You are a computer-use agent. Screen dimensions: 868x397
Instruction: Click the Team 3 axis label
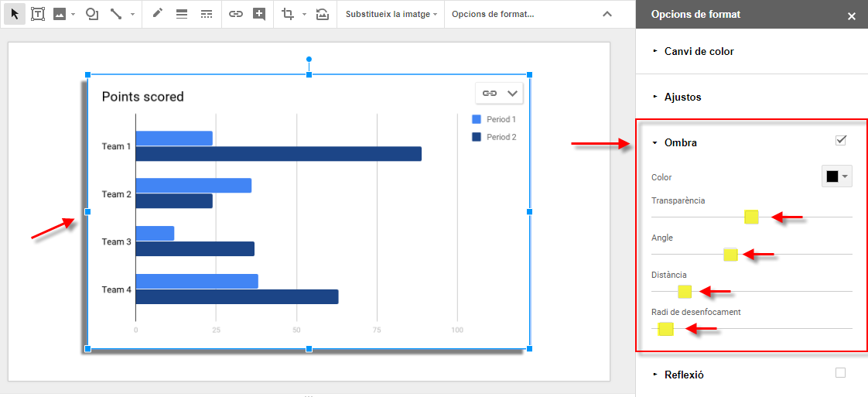[x=116, y=241]
